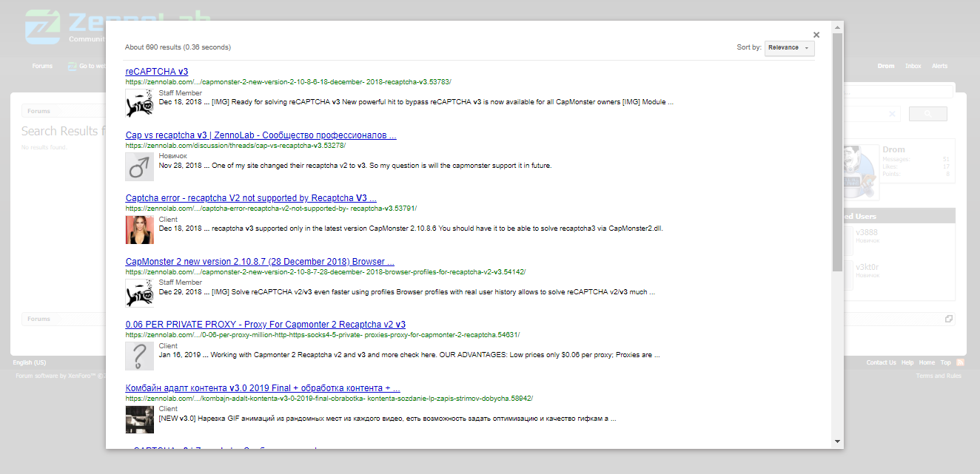Viewport: 980px width, 474px height.
Task: Click the 'About 690 results' count text
Action: [178, 47]
